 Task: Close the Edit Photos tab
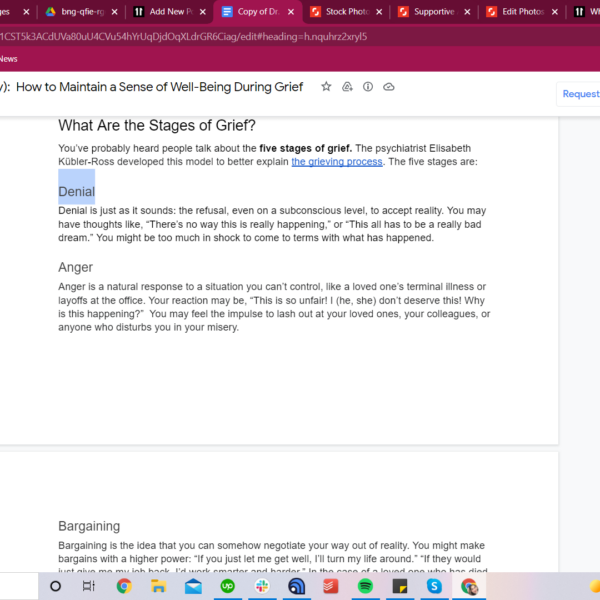(555, 12)
